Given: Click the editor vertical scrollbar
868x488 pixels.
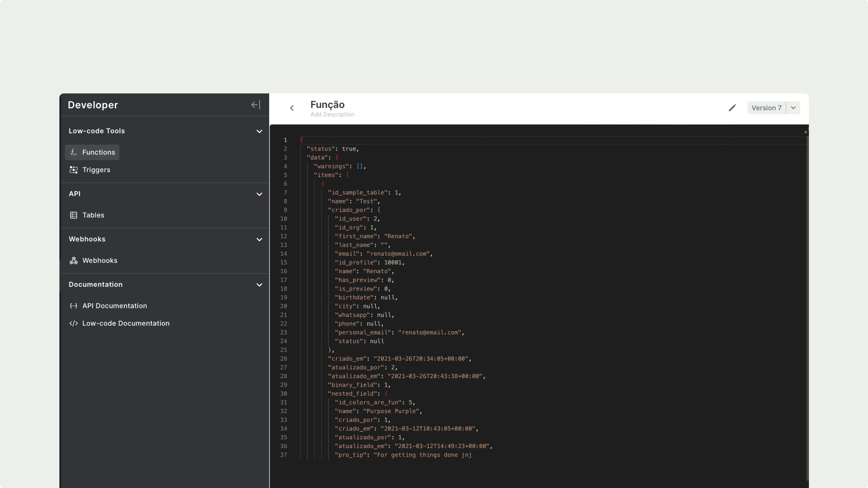Looking at the screenshot, I should click(x=807, y=308).
